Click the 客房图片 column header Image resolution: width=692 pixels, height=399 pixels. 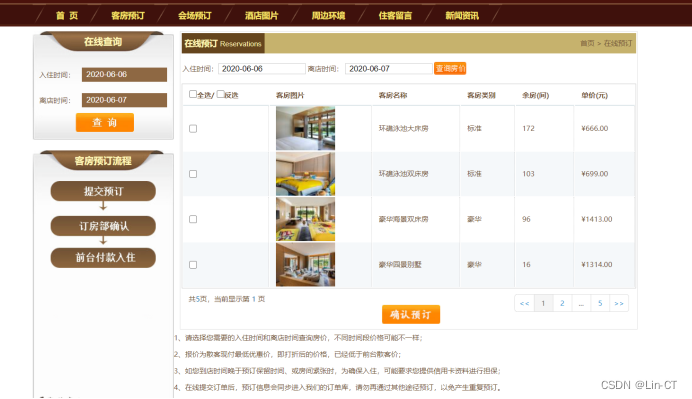coord(290,95)
